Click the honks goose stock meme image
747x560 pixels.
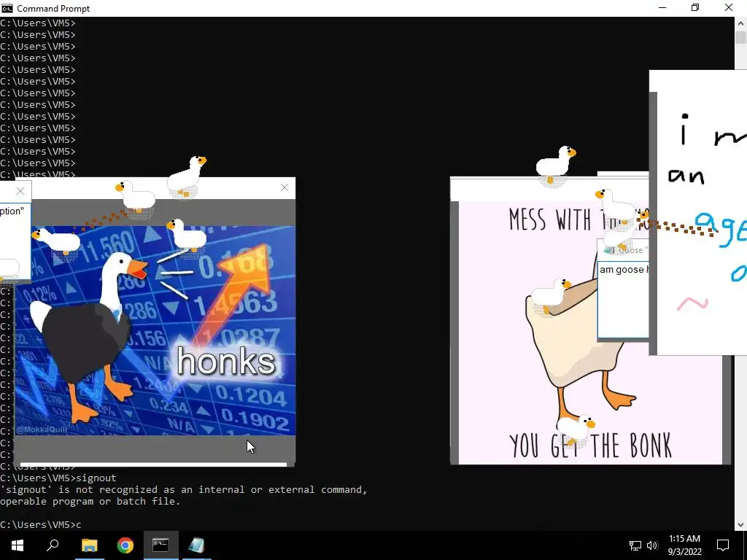tap(155, 330)
